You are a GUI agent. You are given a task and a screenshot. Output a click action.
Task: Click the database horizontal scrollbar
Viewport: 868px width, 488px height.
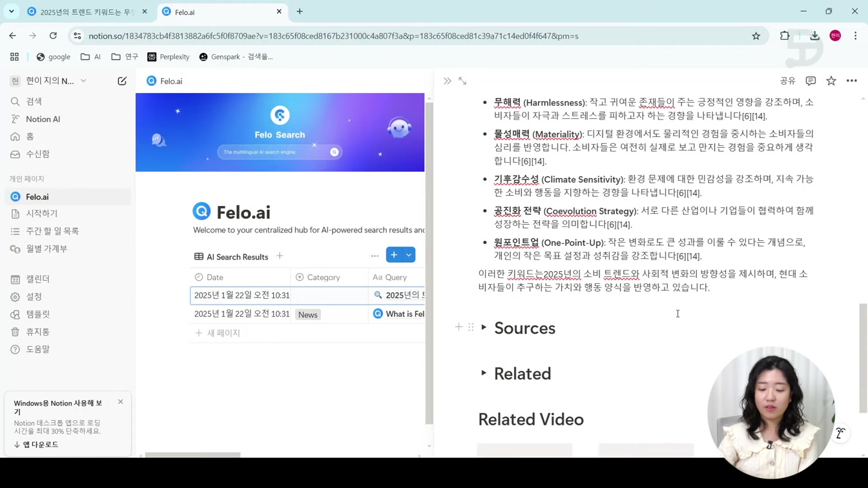192,455
